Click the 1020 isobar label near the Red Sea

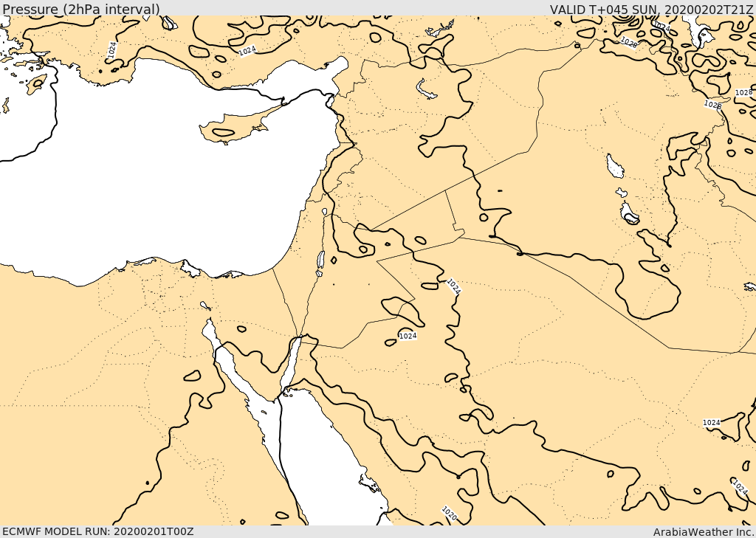pyautogui.click(x=449, y=514)
